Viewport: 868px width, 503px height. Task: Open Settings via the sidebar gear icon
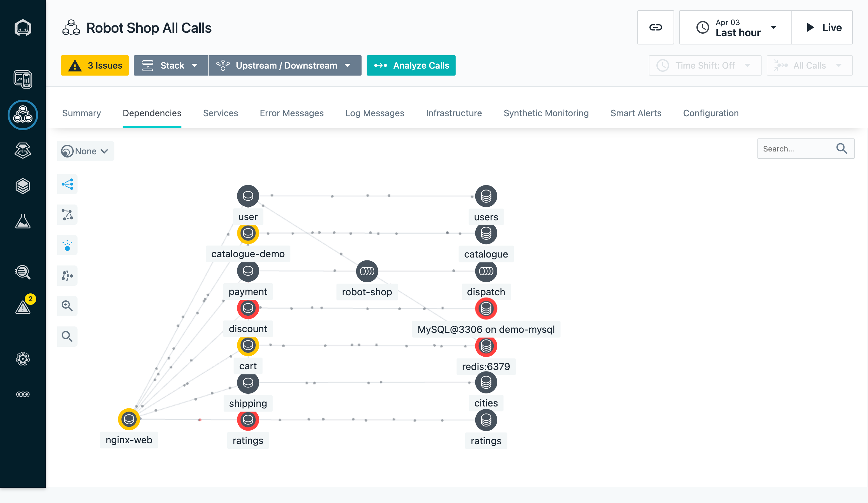[x=23, y=359]
